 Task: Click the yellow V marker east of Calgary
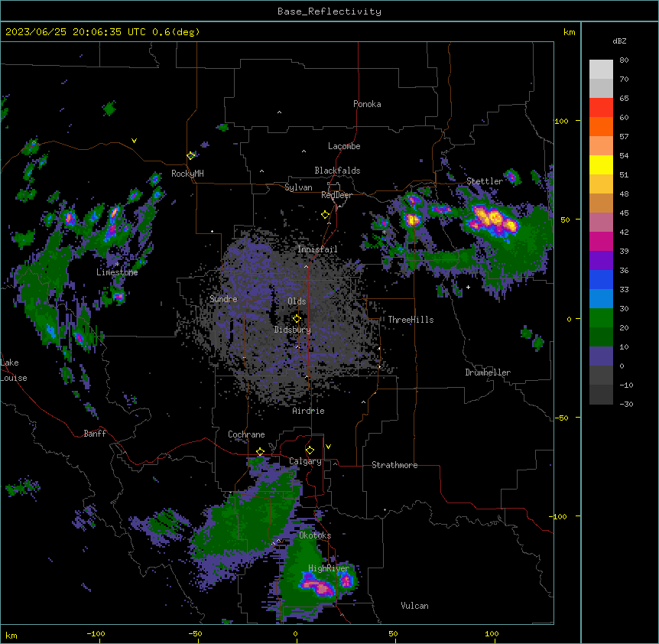[x=328, y=447]
